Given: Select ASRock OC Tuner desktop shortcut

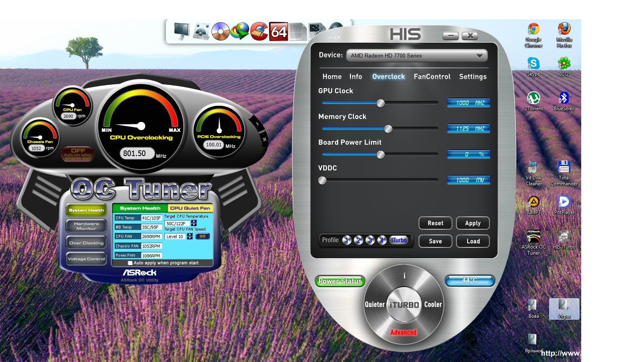Looking at the screenshot, I should [533, 243].
